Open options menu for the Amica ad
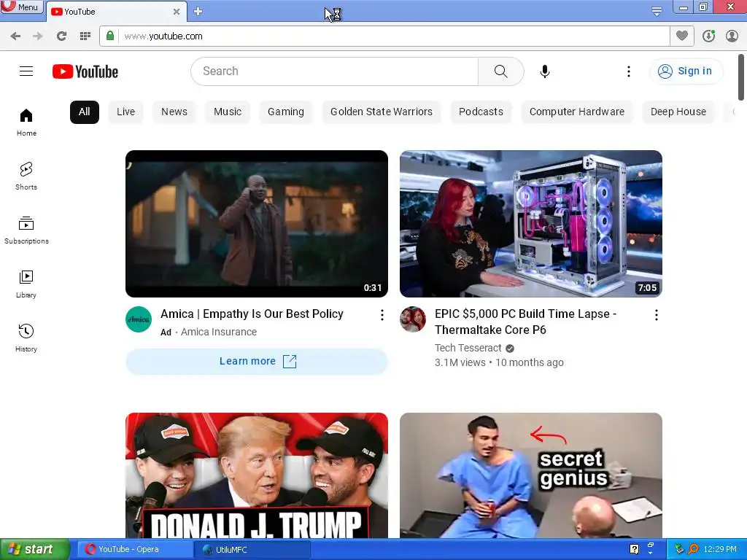The width and height of the screenshot is (747, 560). (x=382, y=315)
